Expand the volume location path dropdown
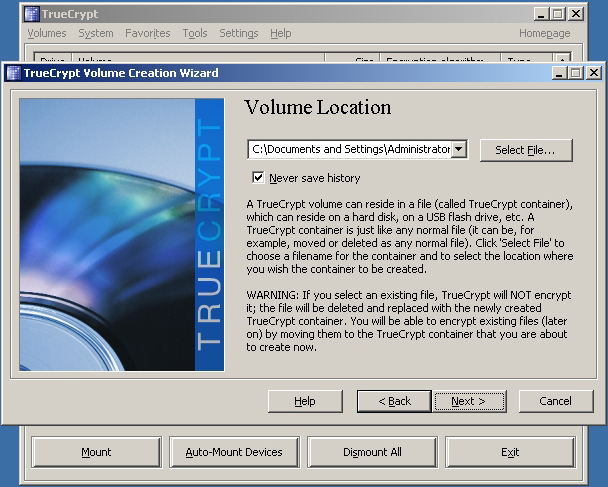This screenshot has height=487, width=608. (459, 149)
